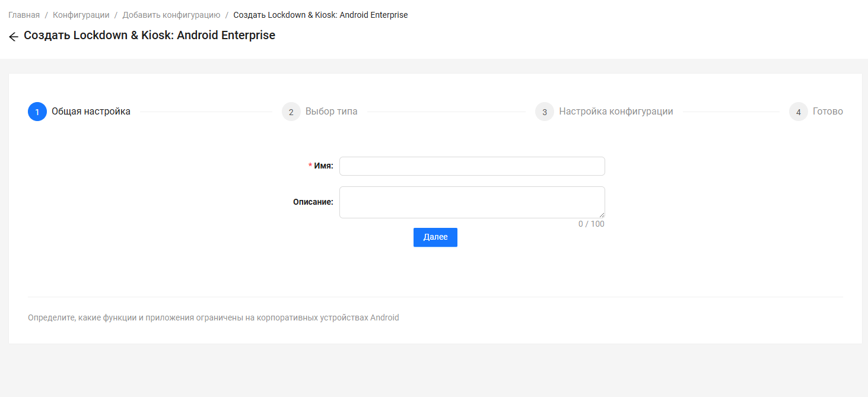Click the step 1 circle icon
Image resolution: width=868 pixels, height=397 pixels.
click(37, 112)
